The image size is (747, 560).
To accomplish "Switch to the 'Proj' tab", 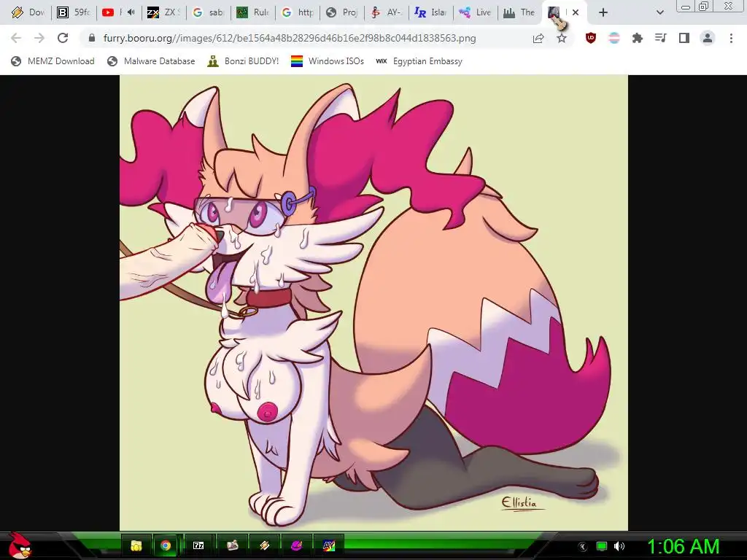I will [x=343, y=12].
